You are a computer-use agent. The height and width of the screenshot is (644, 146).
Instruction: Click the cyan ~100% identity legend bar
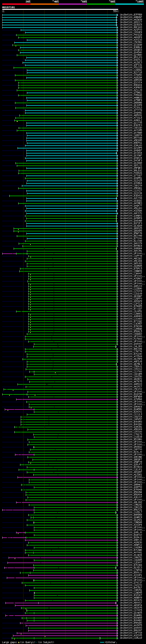tap(130, 4)
